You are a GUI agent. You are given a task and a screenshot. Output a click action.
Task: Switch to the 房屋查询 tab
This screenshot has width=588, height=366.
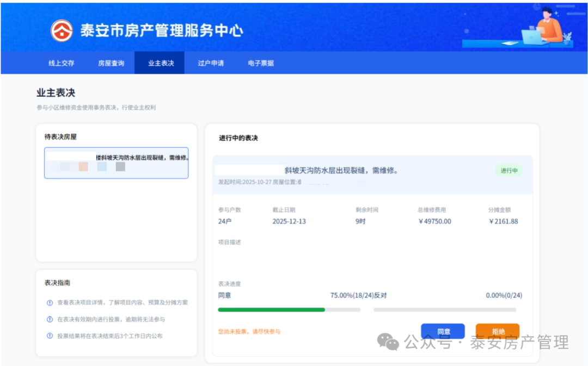(111, 63)
